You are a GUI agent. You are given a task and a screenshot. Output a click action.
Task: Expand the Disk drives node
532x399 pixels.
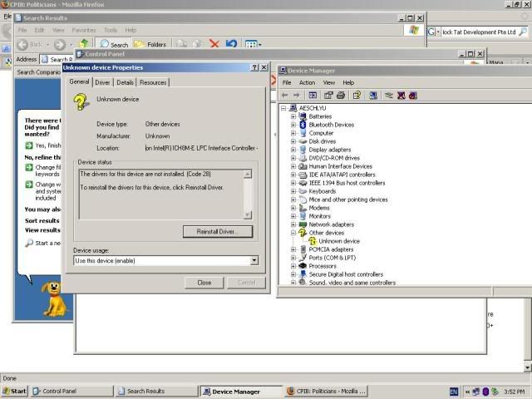pyautogui.click(x=293, y=141)
